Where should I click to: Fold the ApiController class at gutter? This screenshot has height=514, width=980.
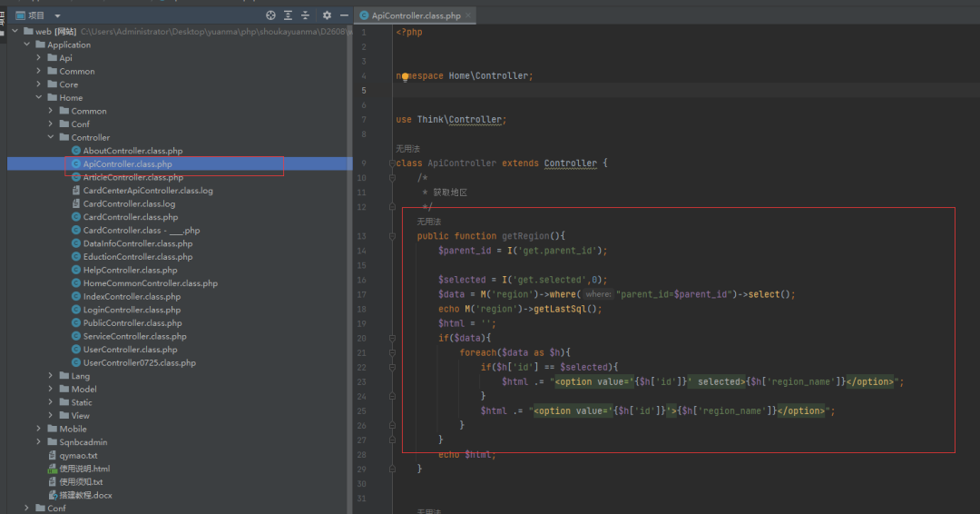click(391, 163)
